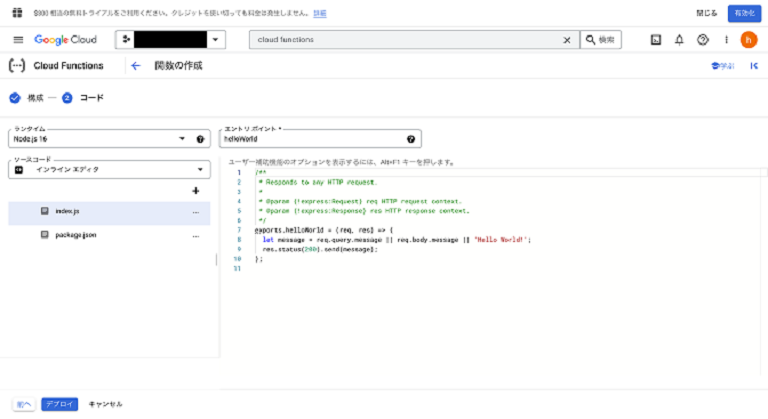Click the デプロイ button

click(59, 404)
